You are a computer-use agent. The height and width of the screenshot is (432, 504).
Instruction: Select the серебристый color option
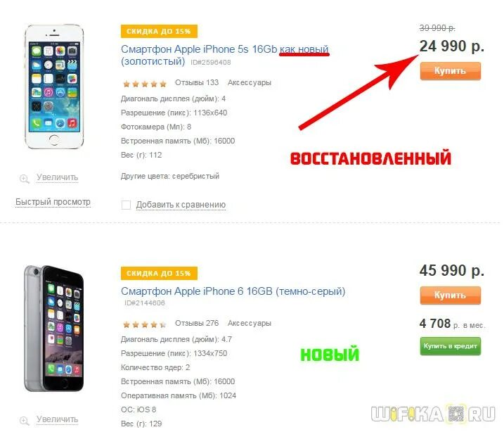click(x=195, y=177)
